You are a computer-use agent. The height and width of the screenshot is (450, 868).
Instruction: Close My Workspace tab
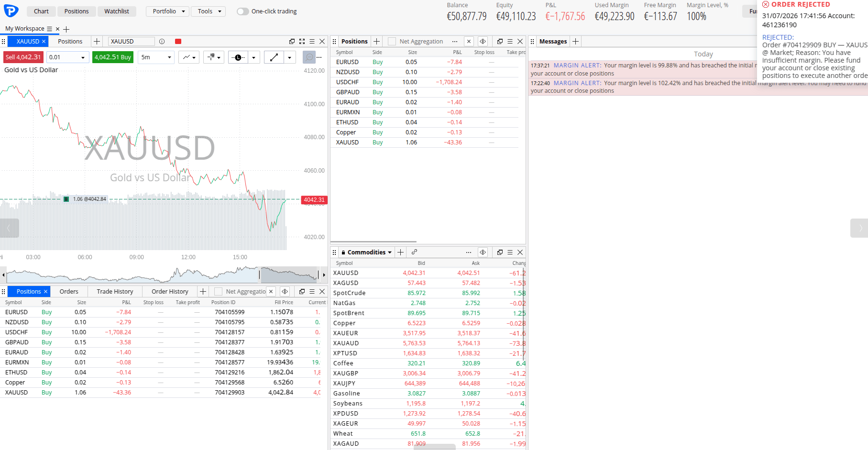tap(57, 29)
